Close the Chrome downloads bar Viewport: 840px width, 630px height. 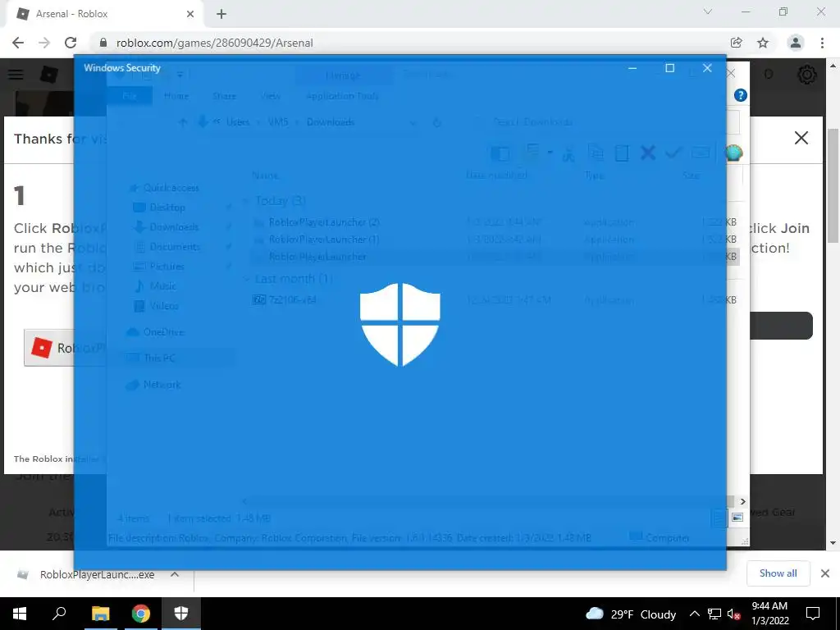click(825, 573)
